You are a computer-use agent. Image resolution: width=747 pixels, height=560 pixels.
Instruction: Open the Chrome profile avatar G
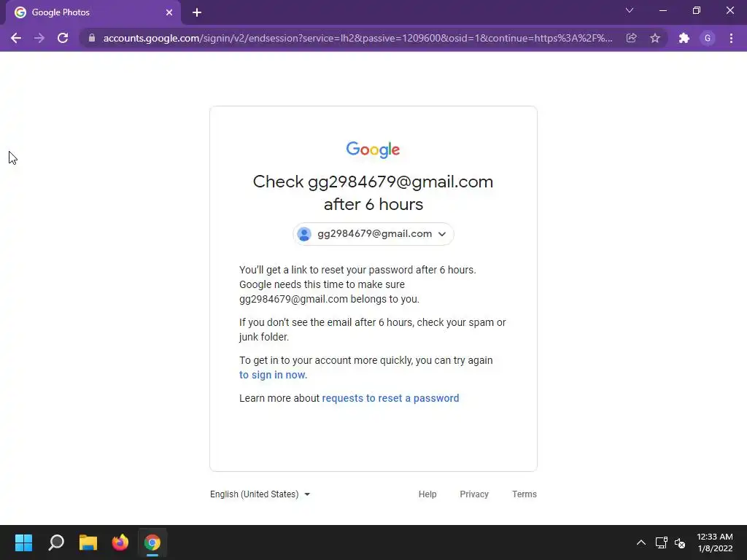(708, 38)
